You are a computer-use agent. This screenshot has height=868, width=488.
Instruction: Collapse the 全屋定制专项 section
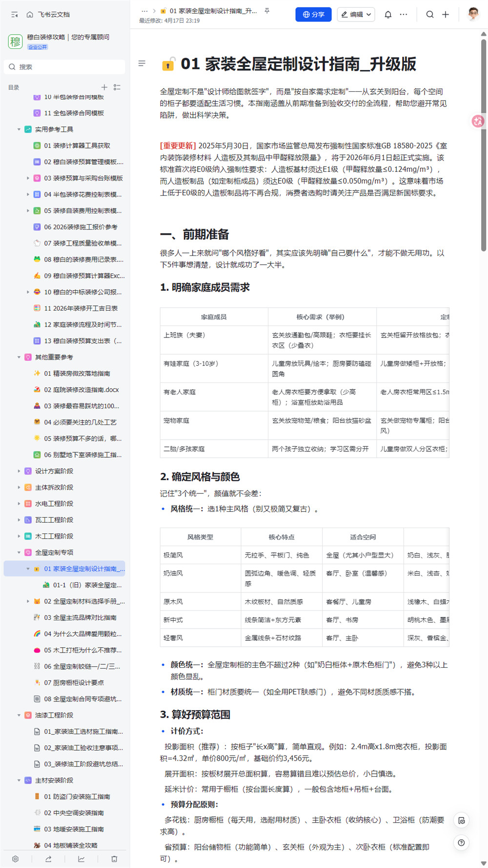[19, 552]
